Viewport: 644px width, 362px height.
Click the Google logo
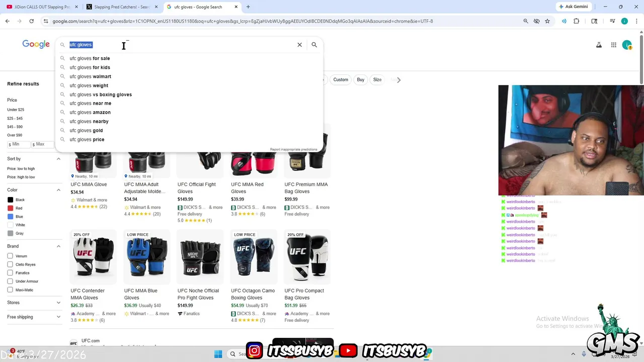[x=36, y=44]
